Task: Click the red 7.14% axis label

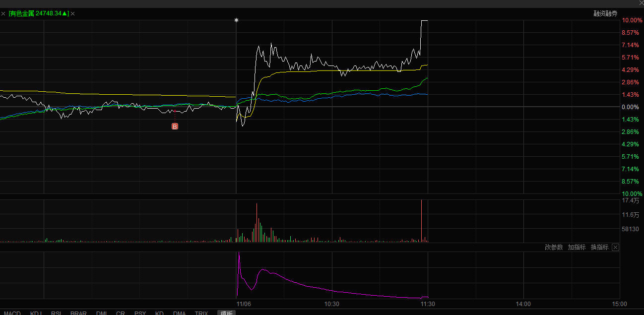Action: 631,45
